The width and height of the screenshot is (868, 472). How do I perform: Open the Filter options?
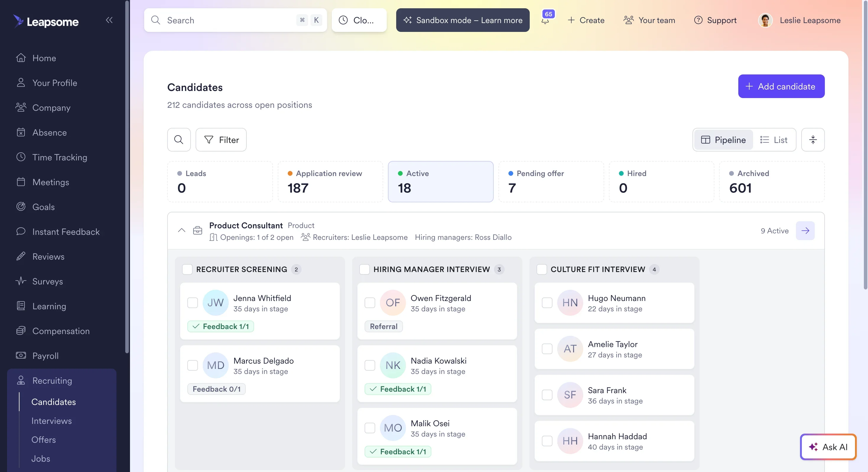[x=221, y=139]
